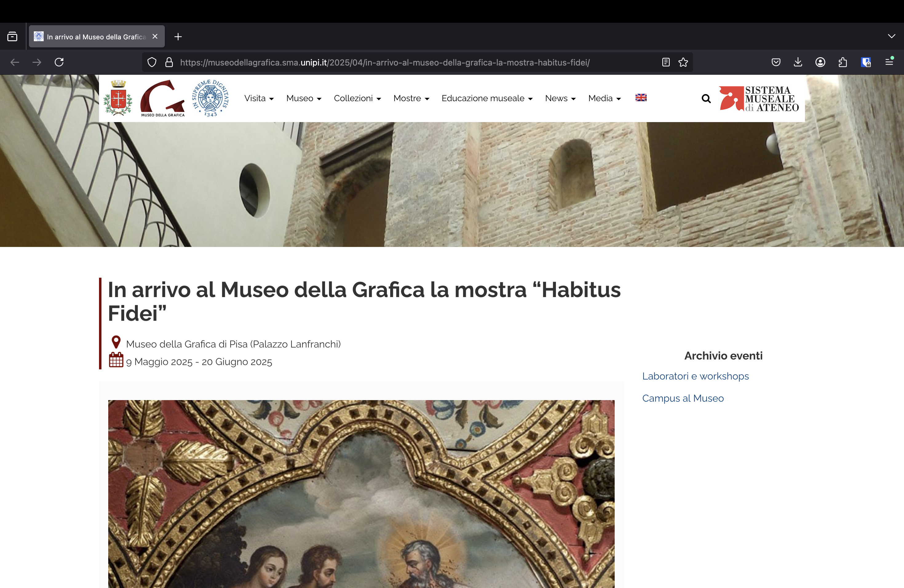Viewport: 904px width, 588px height.
Task: Open the Laboratori e workshops link
Action: coord(696,376)
